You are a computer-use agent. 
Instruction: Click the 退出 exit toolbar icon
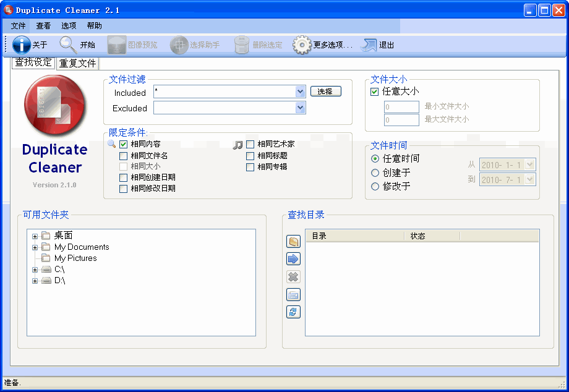coord(369,45)
